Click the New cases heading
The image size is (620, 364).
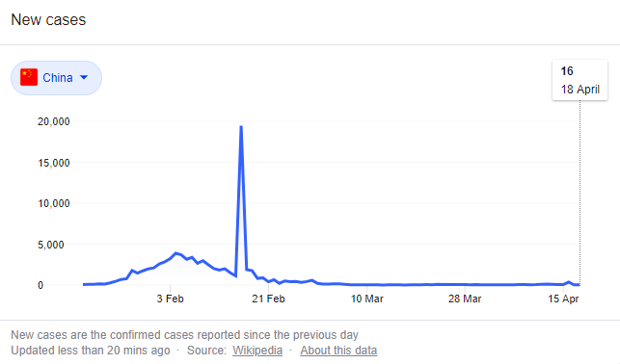48,19
